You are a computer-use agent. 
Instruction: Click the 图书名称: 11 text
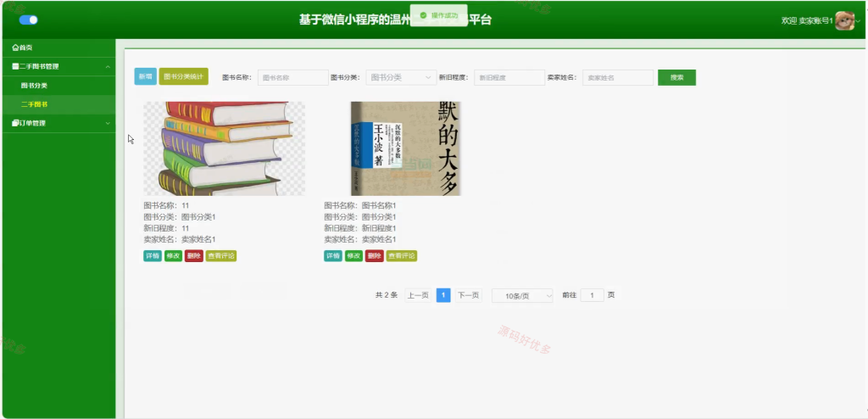pyautogui.click(x=167, y=205)
